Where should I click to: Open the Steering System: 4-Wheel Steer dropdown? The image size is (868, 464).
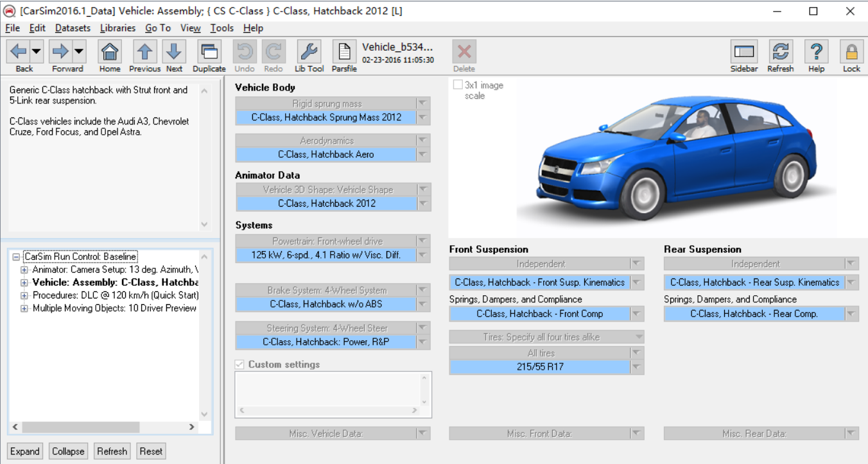coord(423,328)
